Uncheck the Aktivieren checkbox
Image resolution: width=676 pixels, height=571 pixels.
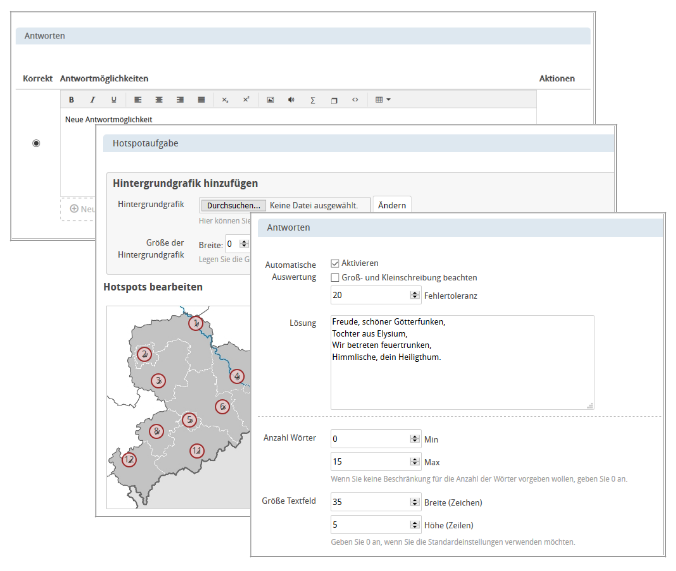(x=335, y=263)
